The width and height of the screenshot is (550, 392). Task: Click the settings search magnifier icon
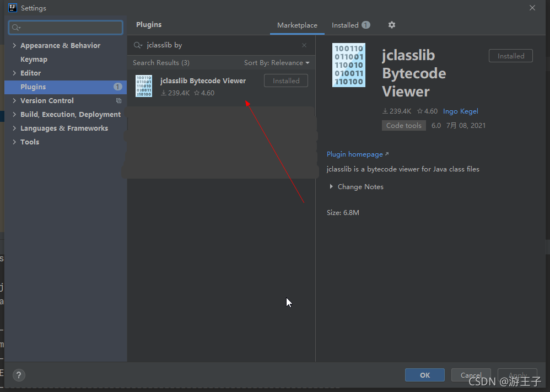[16, 28]
